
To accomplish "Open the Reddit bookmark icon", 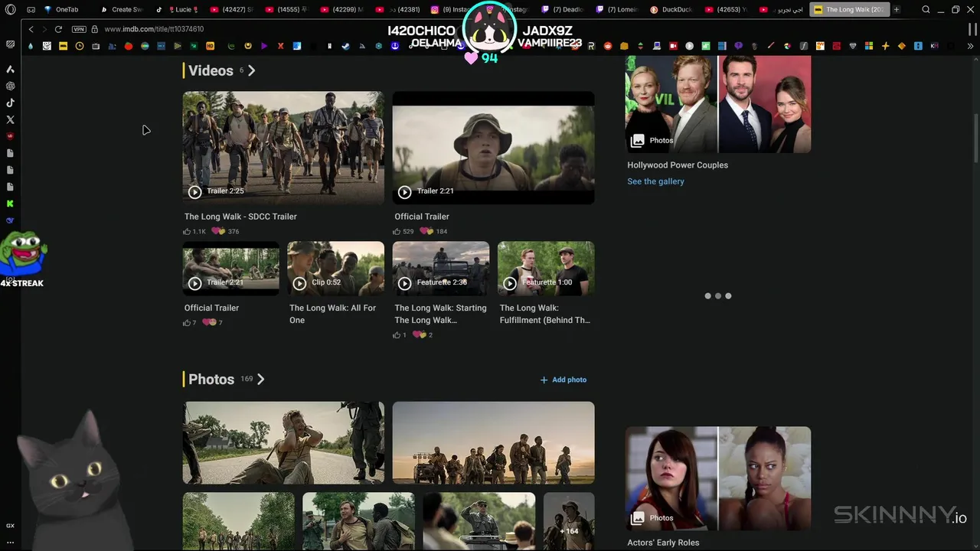I will point(608,46).
